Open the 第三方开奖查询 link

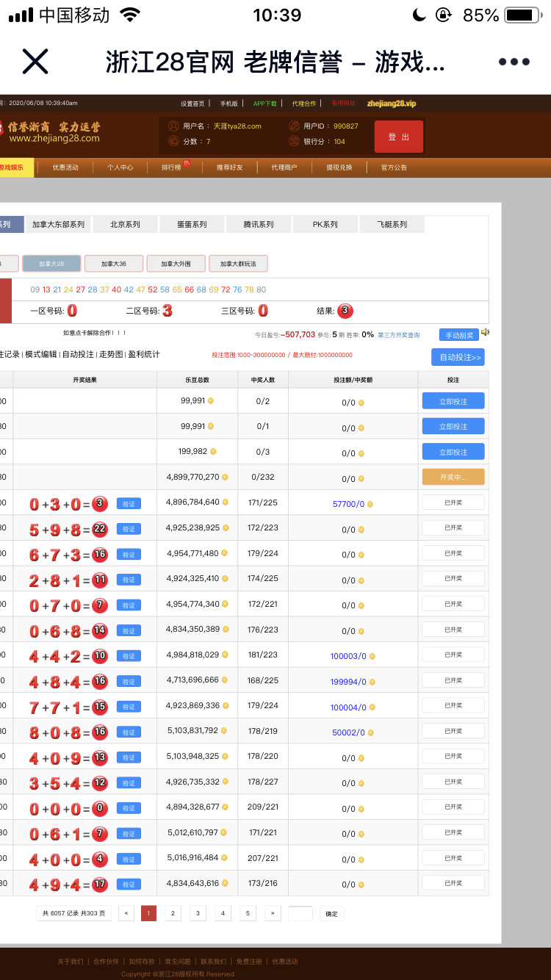[x=399, y=335]
